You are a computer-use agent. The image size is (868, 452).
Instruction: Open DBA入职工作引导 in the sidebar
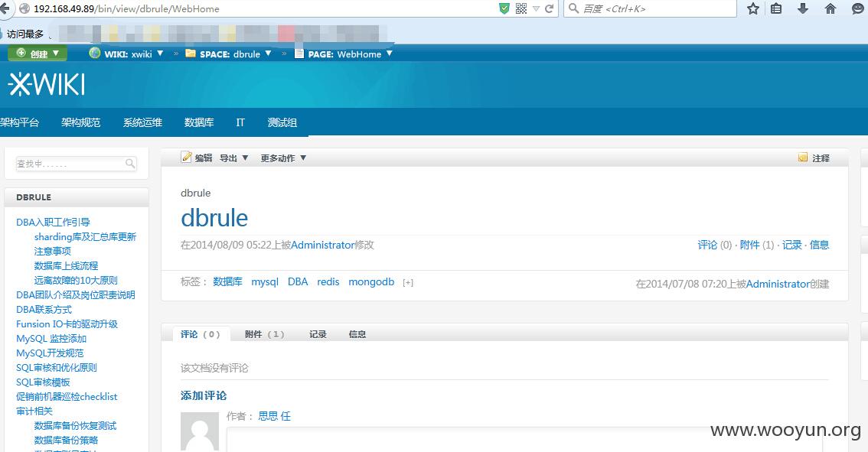click(53, 222)
